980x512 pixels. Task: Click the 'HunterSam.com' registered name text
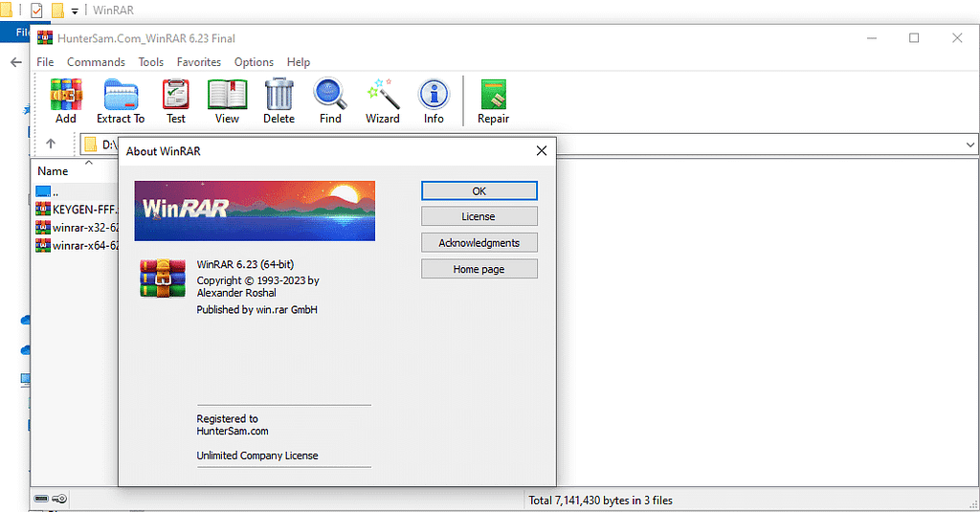[233, 431]
